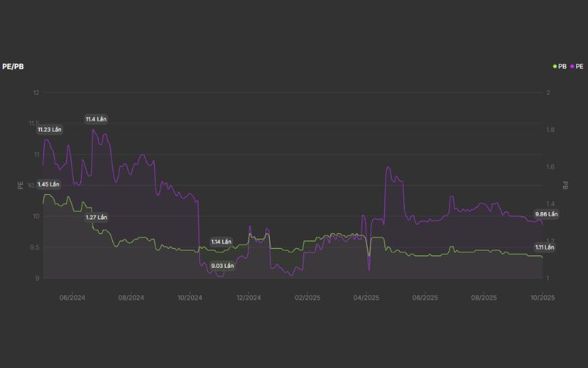Click the 10/2024 x-axis label
Screen dimensions: 588x368
click(190, 298)
